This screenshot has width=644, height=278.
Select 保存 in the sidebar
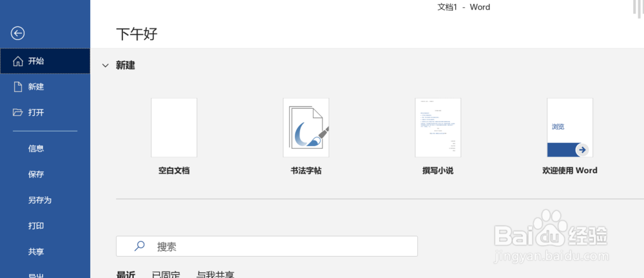tap(36, 174)
